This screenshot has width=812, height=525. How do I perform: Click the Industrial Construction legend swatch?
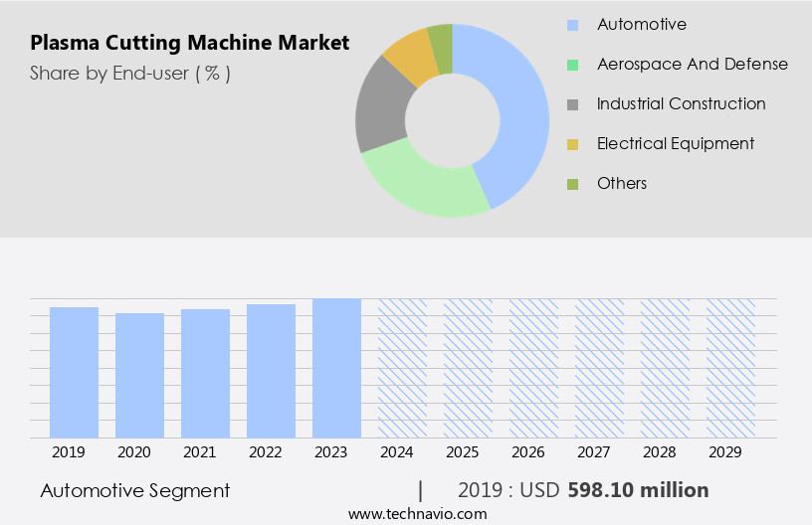(572, 104)
